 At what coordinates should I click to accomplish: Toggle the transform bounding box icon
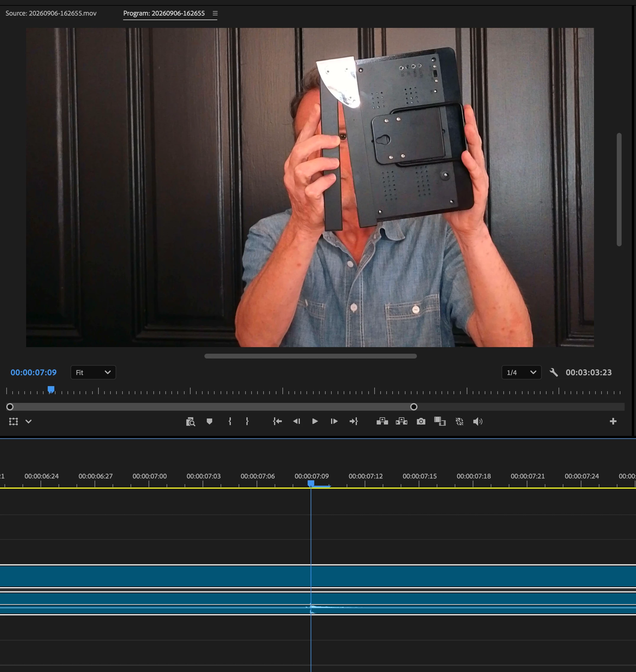click(x=14, y=421)
